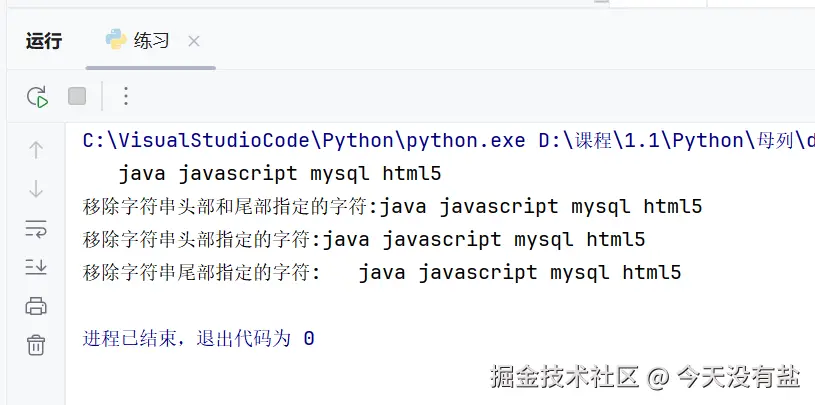Close the 练习 run tab
This screenshot has width=815, height=405.
point(194,41)
